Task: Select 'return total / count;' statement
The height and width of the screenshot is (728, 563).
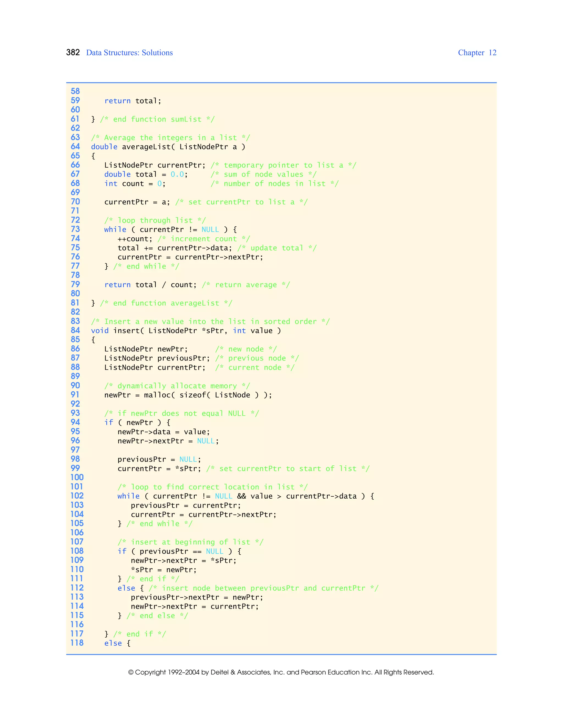Action: (x=150, y=285)
